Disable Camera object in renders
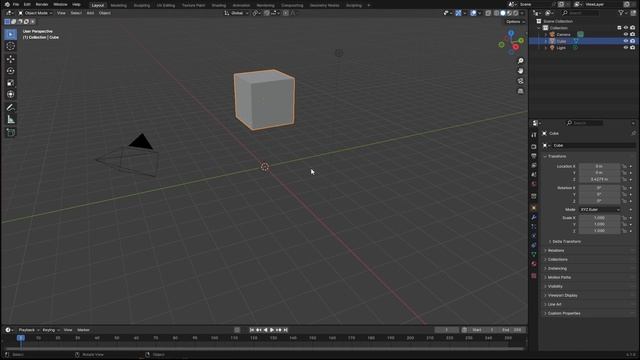This screenshot has width=640, height=360. 632,35
